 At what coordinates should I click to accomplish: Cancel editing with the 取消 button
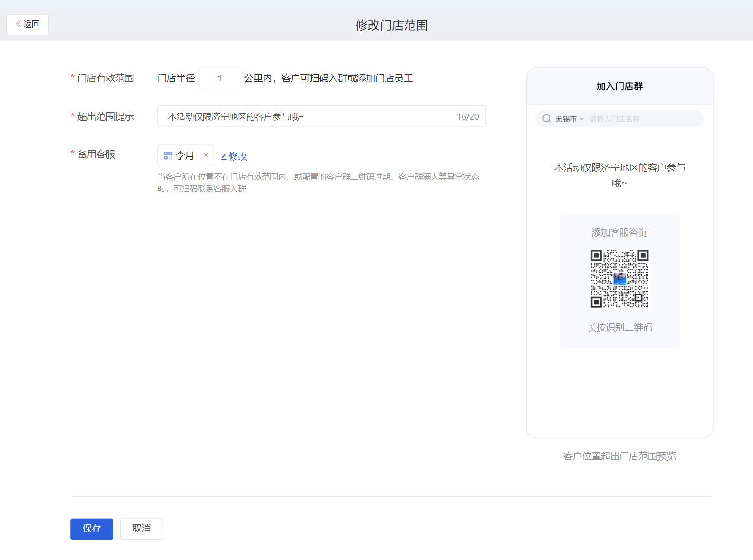[141, 529]
